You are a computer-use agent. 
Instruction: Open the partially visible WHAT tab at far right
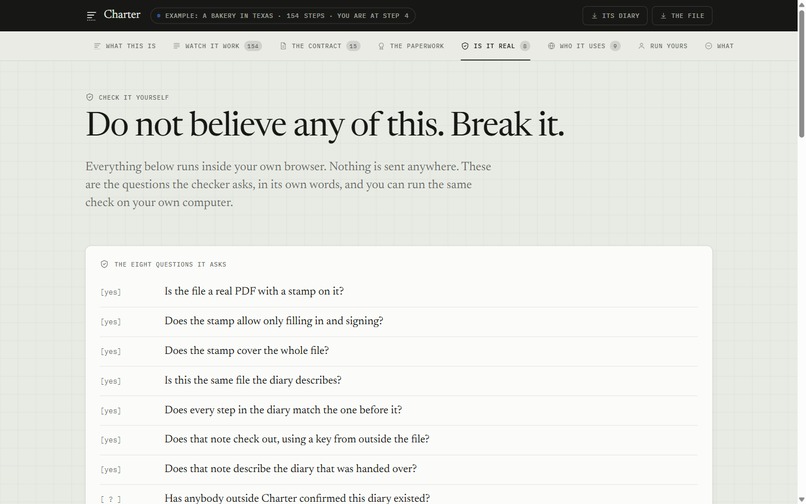[719, 46]
